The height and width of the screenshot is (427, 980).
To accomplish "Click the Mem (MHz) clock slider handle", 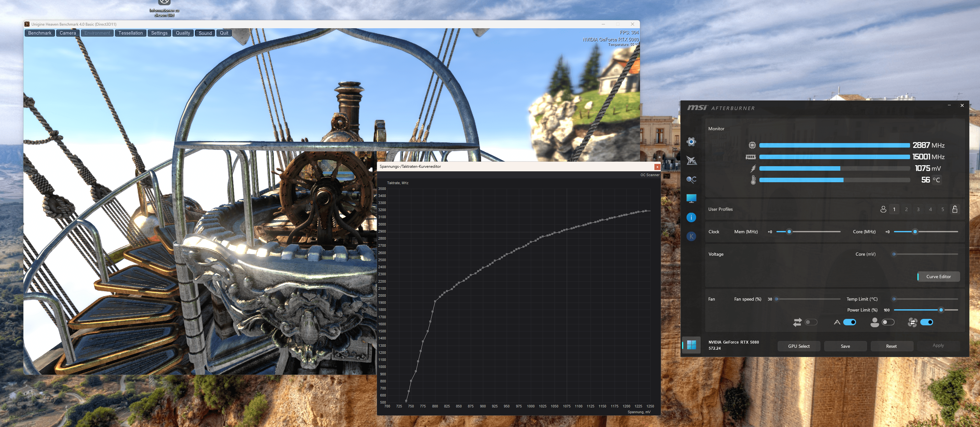I will (x=789, y=232).
